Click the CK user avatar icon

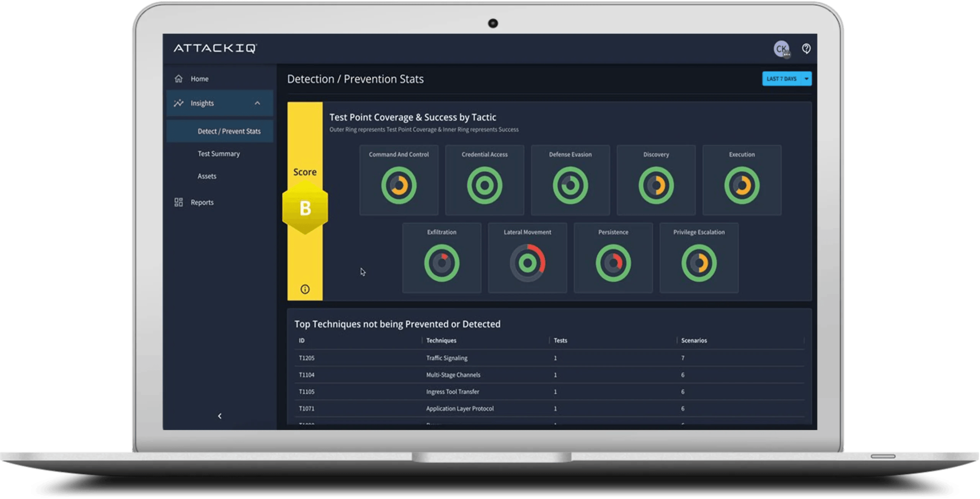(x=782, y=49)
